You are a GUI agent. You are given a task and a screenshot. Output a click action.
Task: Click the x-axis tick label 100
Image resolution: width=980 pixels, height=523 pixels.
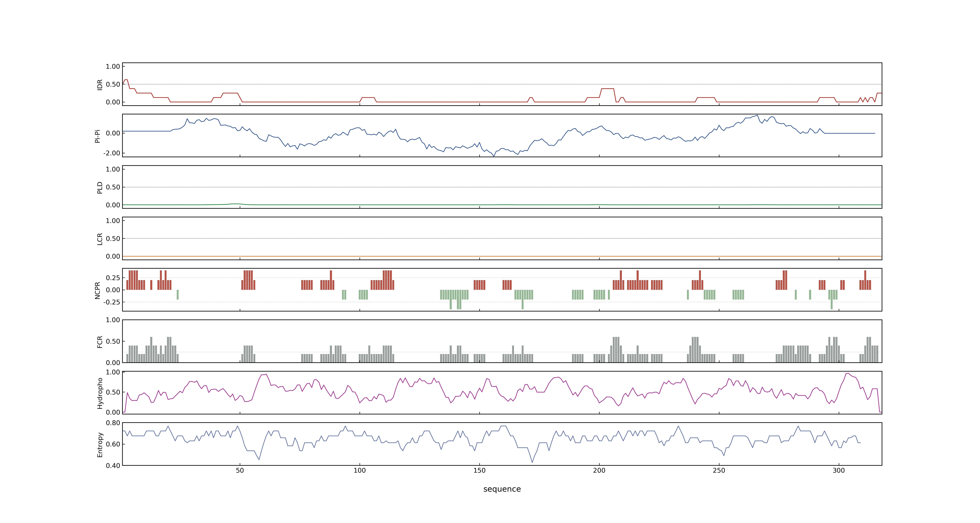(360, 470)
